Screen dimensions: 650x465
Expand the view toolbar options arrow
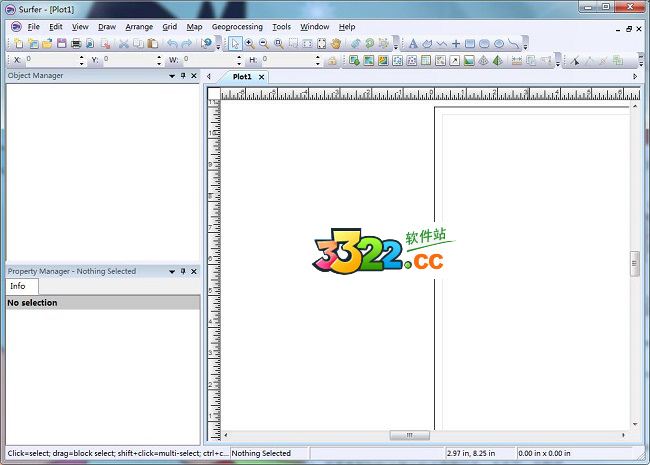pyautogui.click(x=396, y=45)
